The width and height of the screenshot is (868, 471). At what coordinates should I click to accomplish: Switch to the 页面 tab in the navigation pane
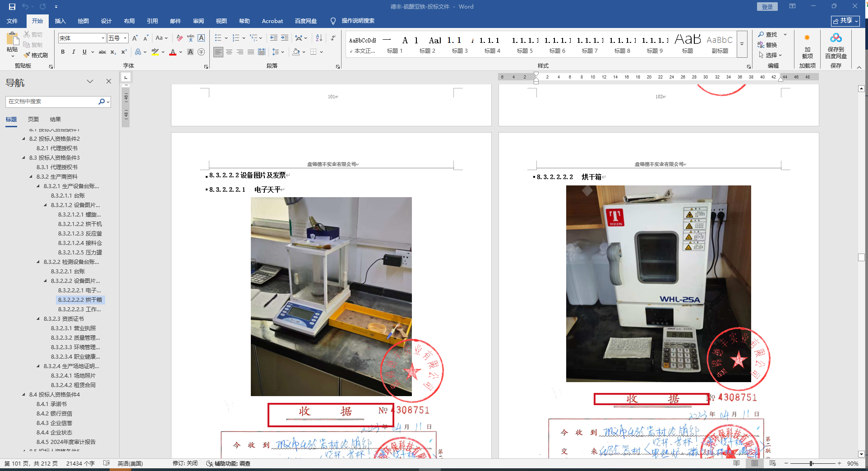(x=33, y=120)
